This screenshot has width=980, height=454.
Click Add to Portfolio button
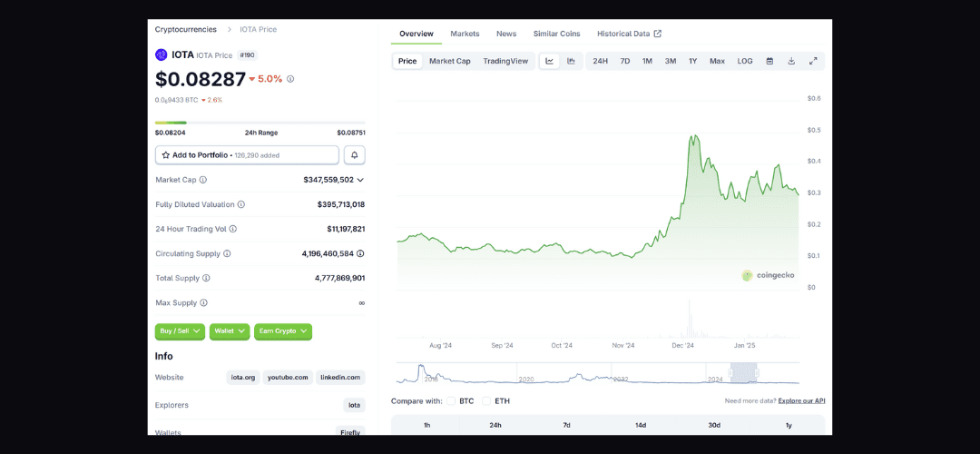[x=247, y=154]
